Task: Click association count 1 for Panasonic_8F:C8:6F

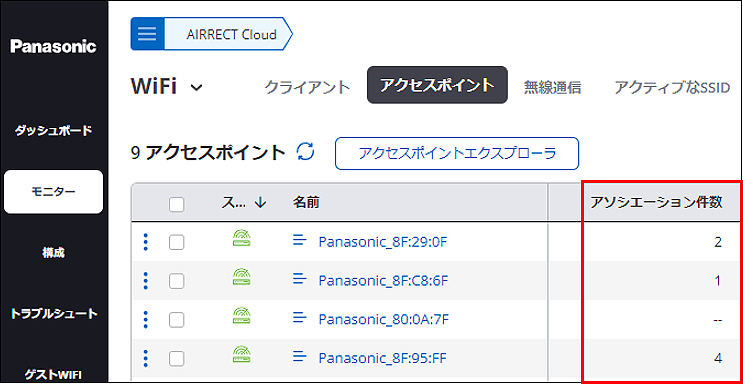Action: click(x=718, y=281)
